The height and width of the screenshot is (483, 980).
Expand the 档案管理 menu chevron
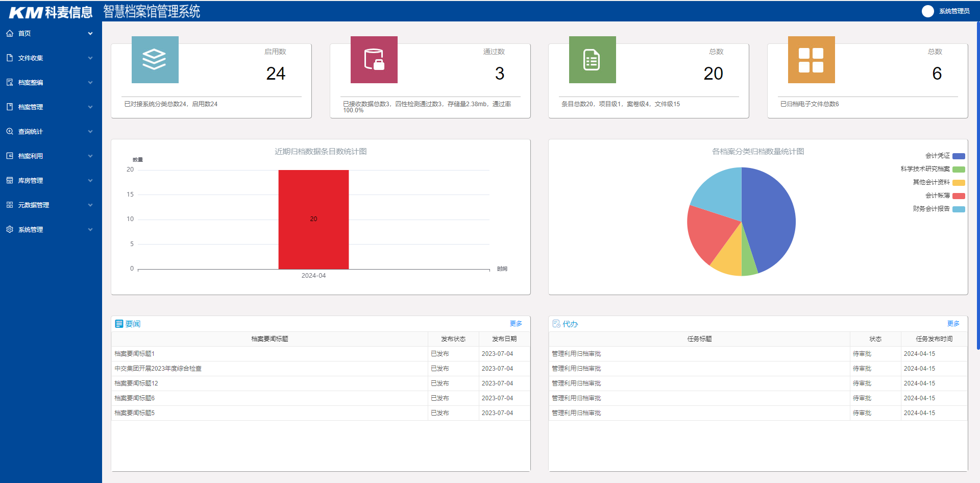(90, 107)
